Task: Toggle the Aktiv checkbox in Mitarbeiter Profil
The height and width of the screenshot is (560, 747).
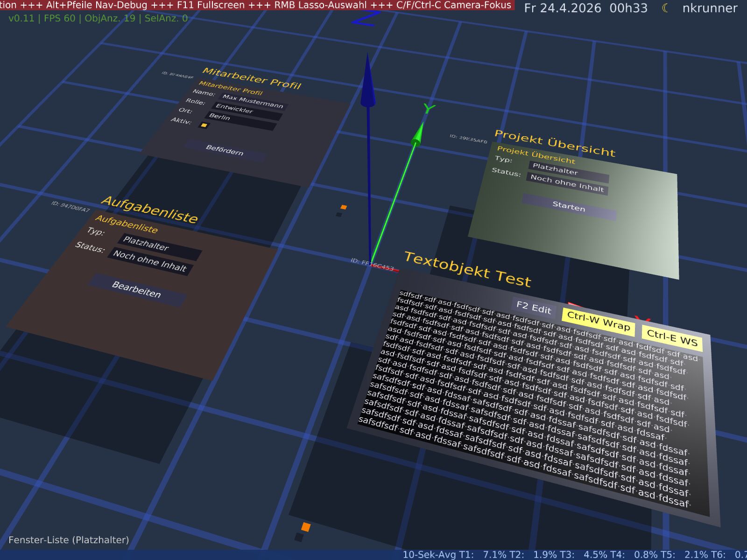Action: [204, 125]
